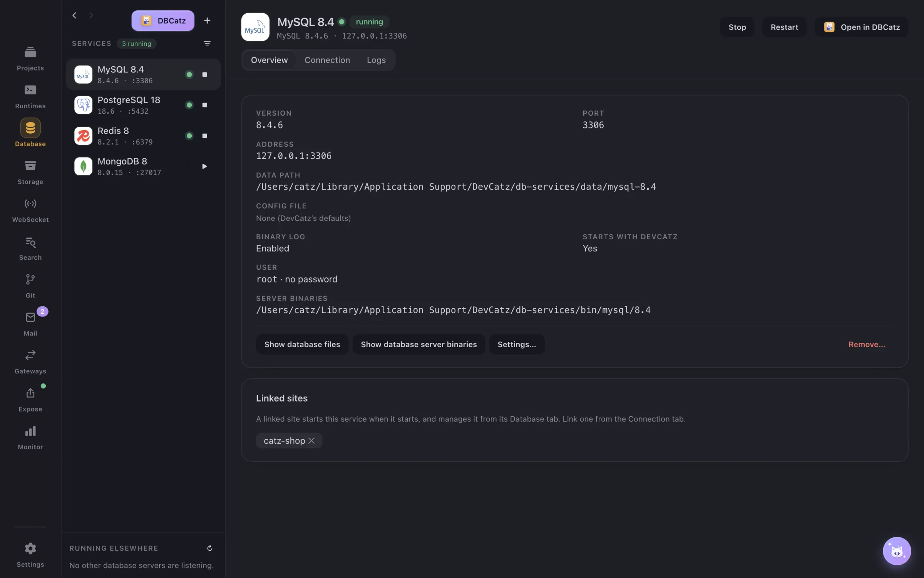Open the Gateways section

30,362
